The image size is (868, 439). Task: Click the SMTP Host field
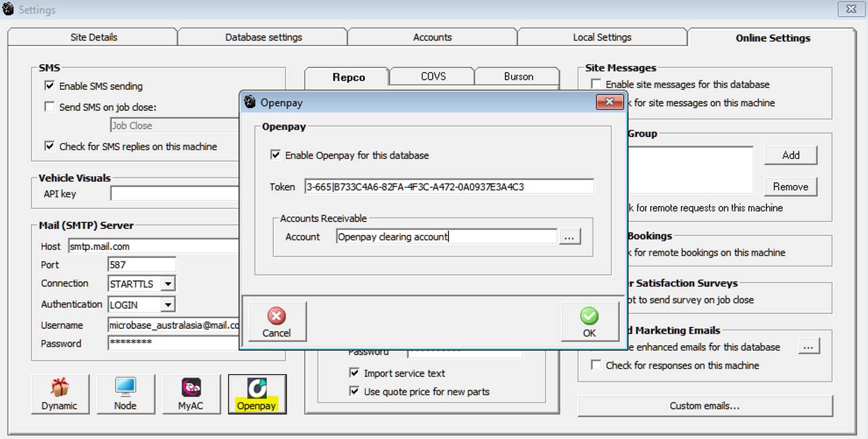pos(154,247)
